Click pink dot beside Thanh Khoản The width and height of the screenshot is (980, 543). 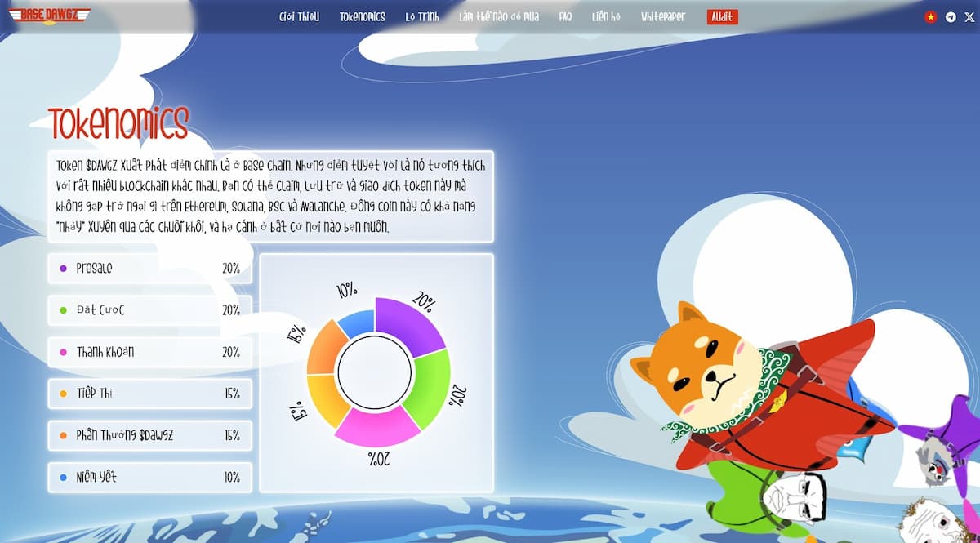(64, 353)
